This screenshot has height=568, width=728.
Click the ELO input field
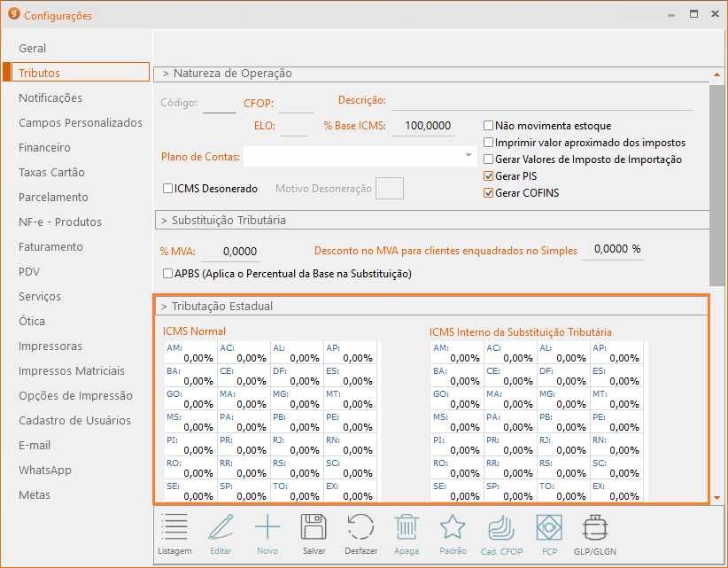(294, 127)
